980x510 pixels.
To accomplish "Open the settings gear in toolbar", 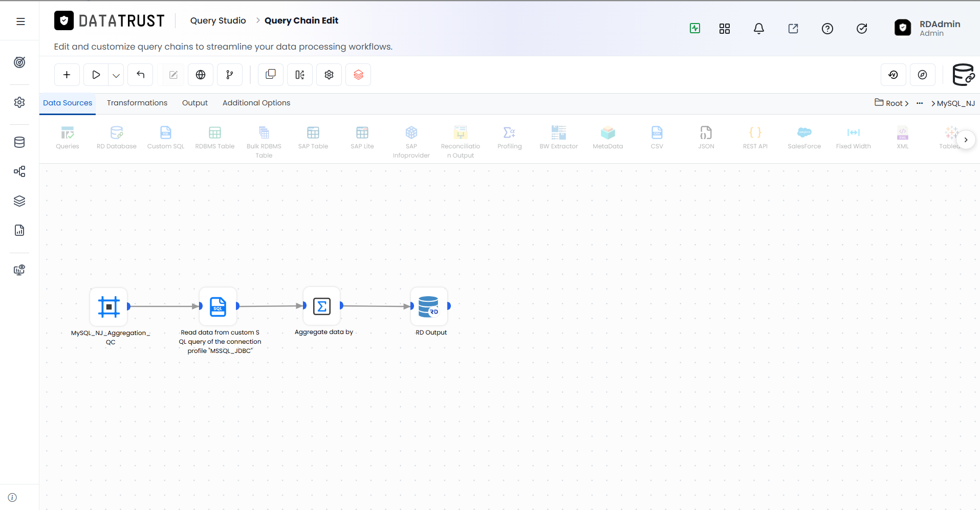I will (x=329, y=75).
